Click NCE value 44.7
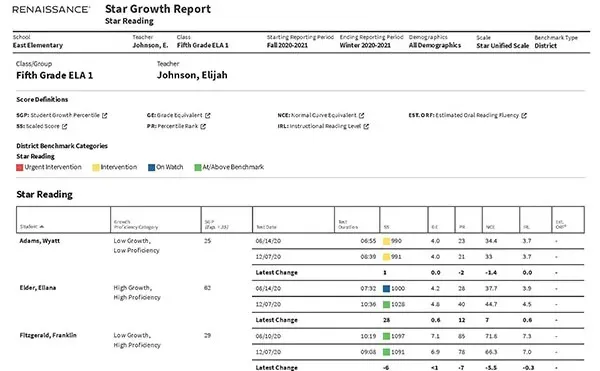The height and width of the screenshot is (371, 600). tap(491, 304)
